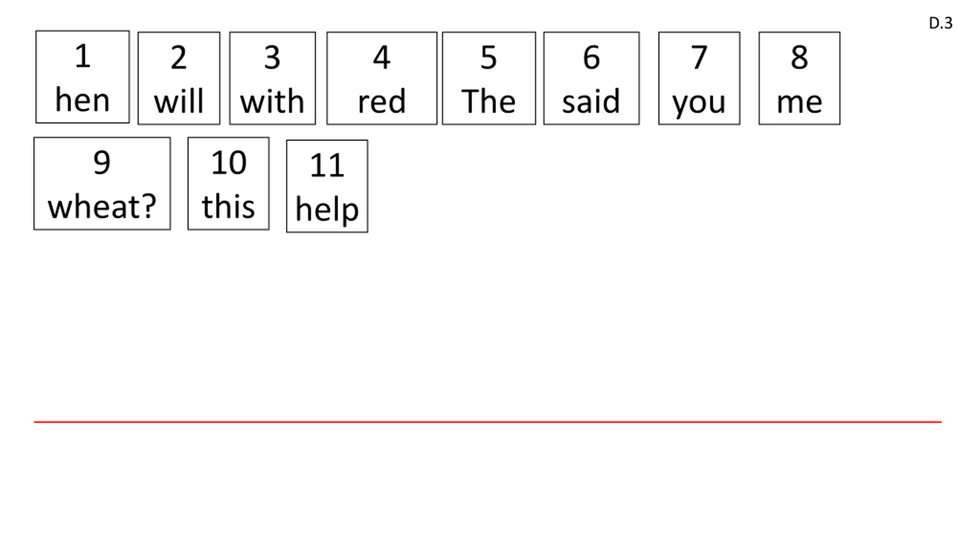Select the word "this" on its card

tap(228, 207)
